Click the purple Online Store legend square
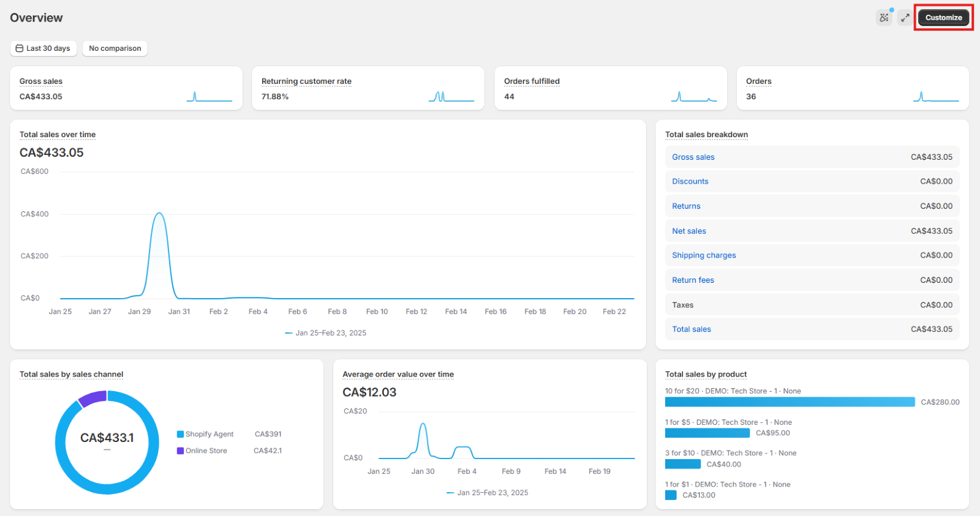The height and width of the screenshot is (516, 980). (x=181, y=451)
